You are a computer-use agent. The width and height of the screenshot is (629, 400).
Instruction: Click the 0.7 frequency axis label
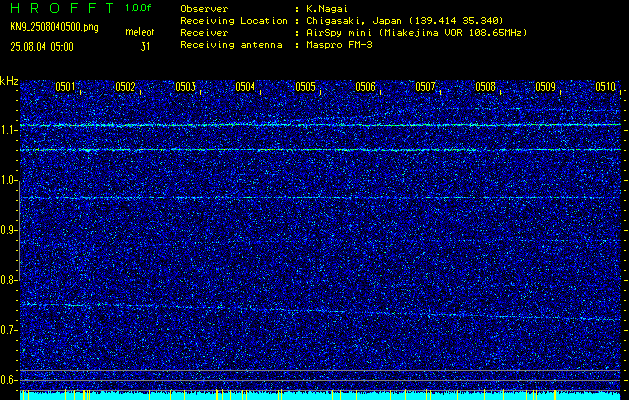[x=8, y=330]
